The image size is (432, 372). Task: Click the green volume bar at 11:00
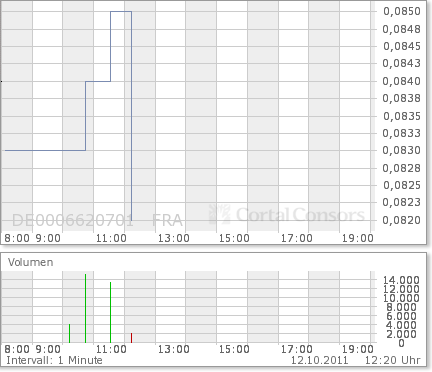[110, 312]
